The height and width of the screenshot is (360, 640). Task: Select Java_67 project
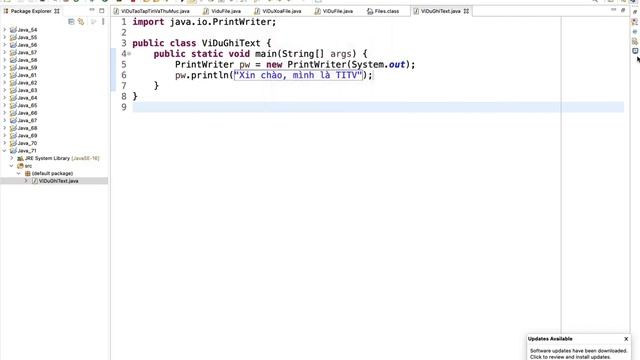tap(27, 120)
